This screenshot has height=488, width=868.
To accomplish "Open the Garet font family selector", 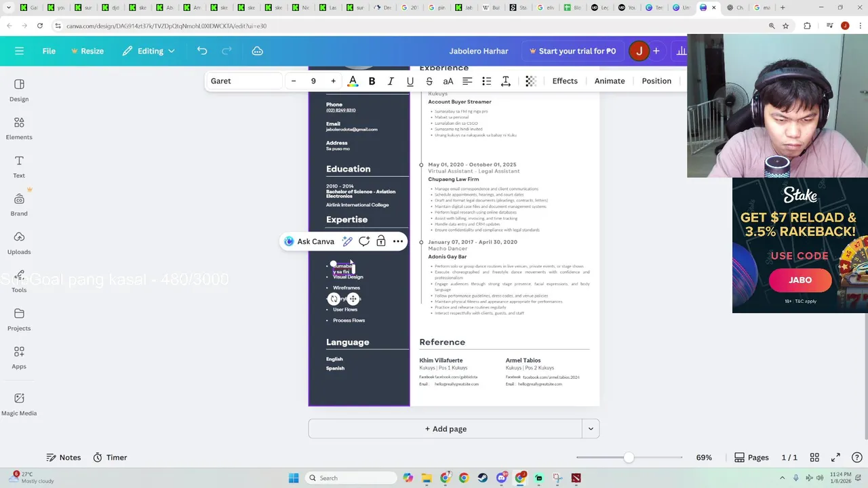I will click(x=243, y=81).
